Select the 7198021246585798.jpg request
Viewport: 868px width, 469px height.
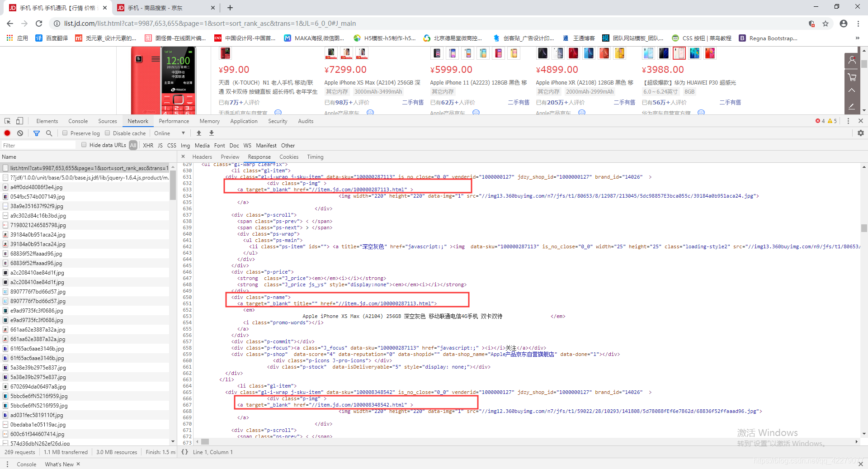click(85, 225)
